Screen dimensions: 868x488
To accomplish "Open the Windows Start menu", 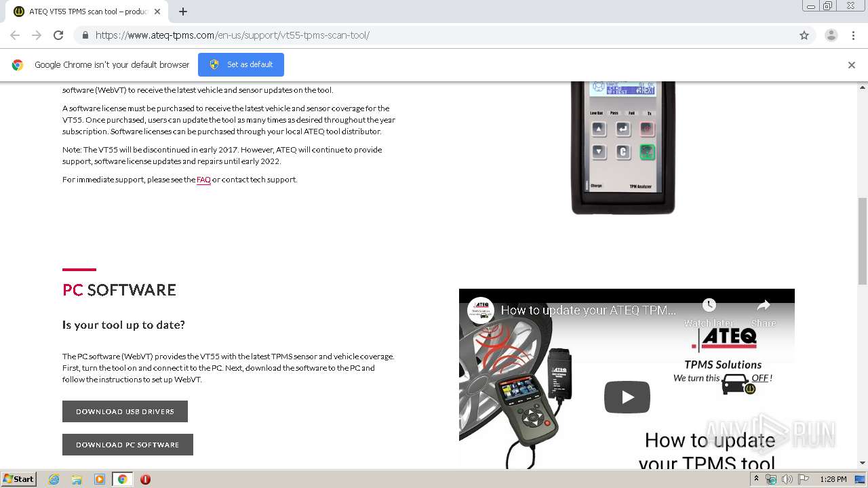I will point(18,479).
